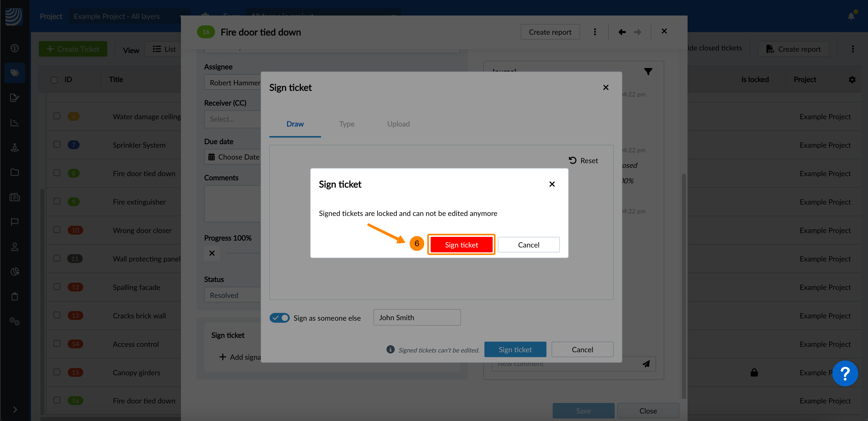Switch to the Upload signature tab
The height and width of the screenshot is (421, 868).
coord(398,124)
